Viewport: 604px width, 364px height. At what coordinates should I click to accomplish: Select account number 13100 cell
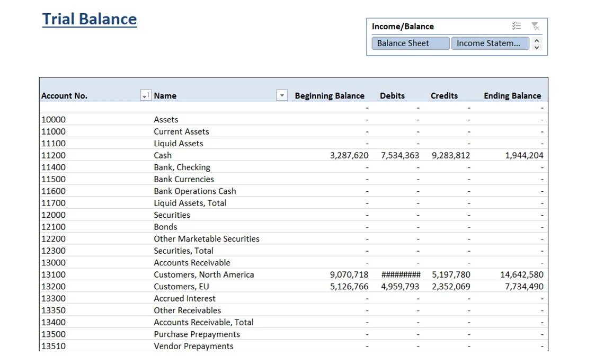click(54, 274)
